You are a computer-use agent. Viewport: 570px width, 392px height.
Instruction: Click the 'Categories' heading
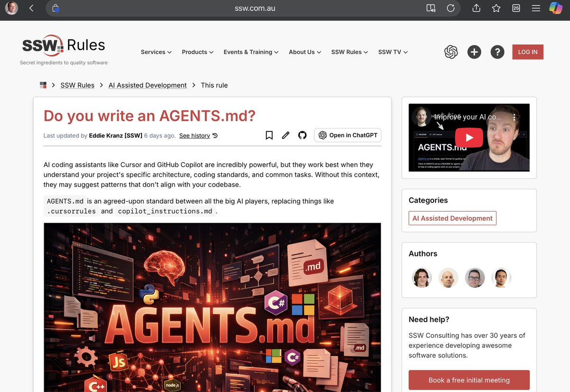click(x=428, y=200)
